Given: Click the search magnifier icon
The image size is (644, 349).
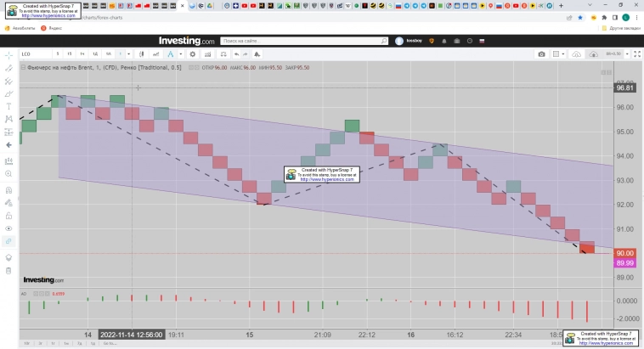Looking at the screenshot, I should 384,41.
